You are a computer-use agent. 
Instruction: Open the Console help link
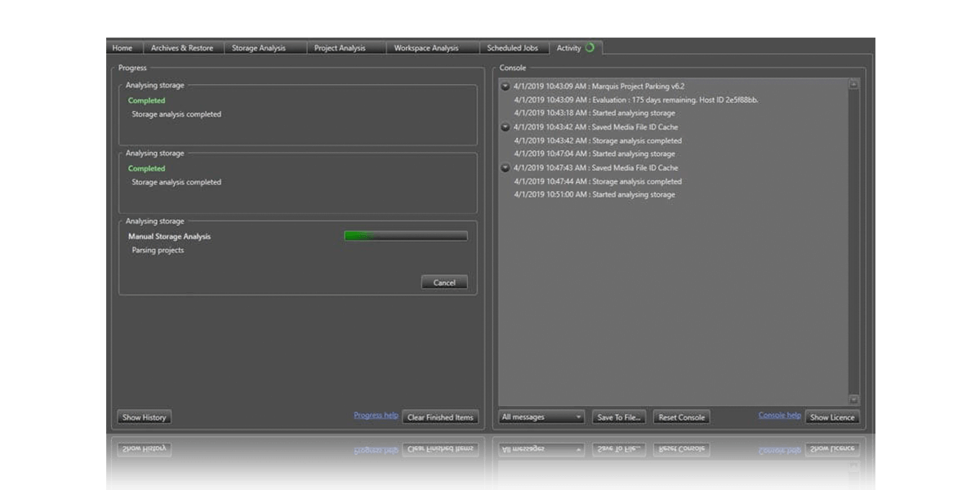coord(779,416)
